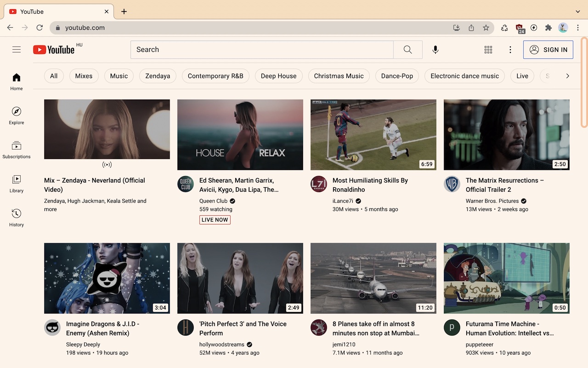
Task: Bookmark this page with the star
Action: [x=486, y=28]
